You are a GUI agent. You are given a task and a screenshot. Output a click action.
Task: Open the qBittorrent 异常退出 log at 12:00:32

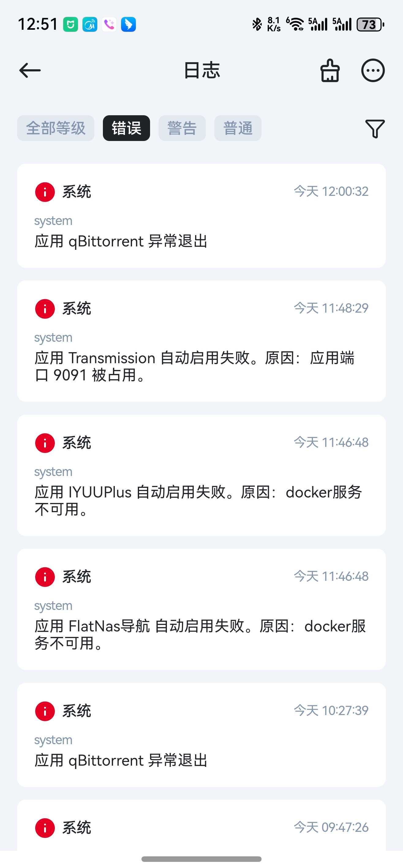click(121, 241)
